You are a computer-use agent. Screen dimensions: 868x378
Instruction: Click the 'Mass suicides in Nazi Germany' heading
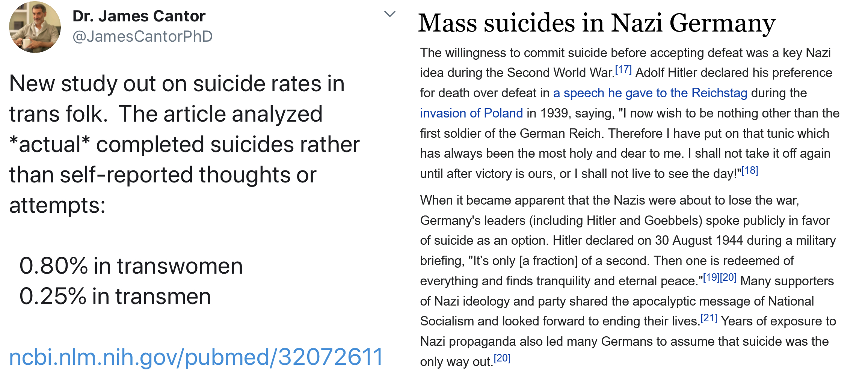597,23
